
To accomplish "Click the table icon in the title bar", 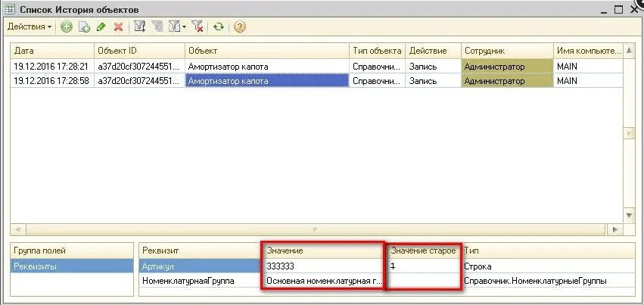I will [11, 9].
